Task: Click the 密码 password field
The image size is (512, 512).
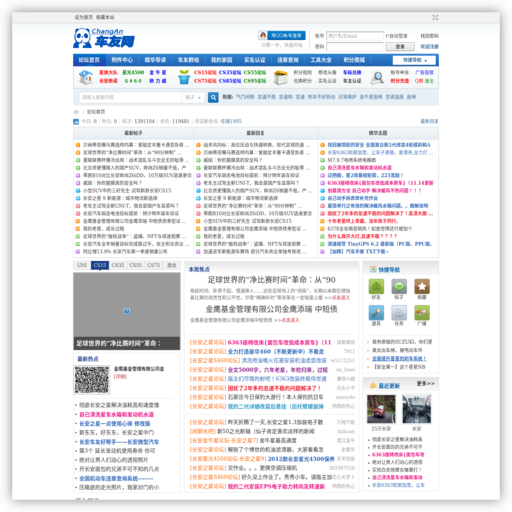Action: [x=355, y=47]
